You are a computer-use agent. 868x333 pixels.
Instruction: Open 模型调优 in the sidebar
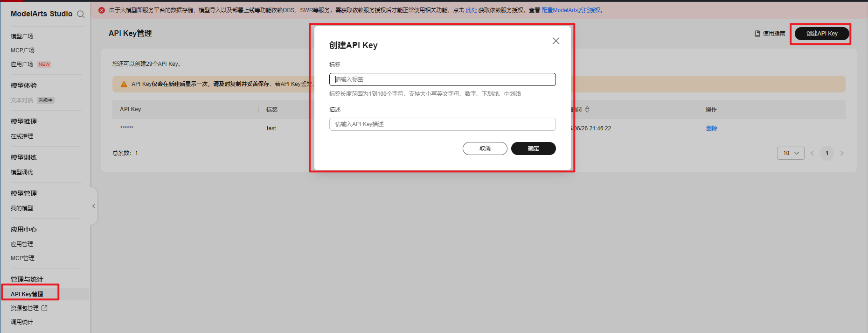(22, 172)
